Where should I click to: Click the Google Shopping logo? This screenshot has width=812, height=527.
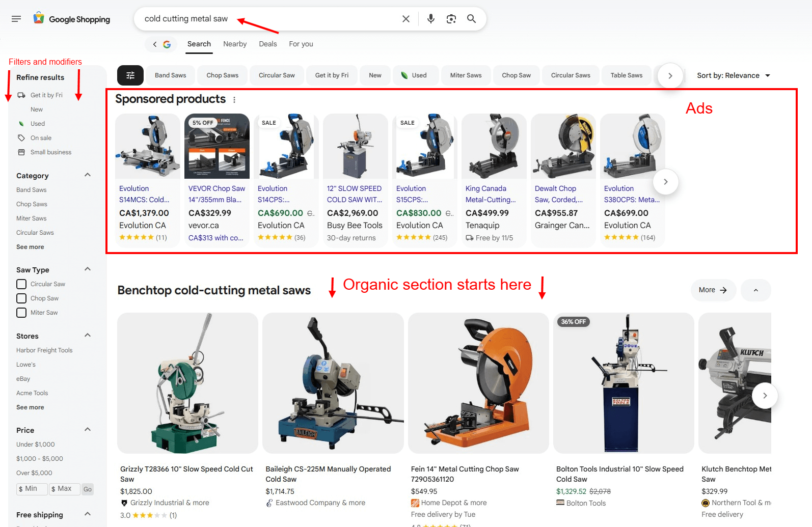(x=72, y=19)
